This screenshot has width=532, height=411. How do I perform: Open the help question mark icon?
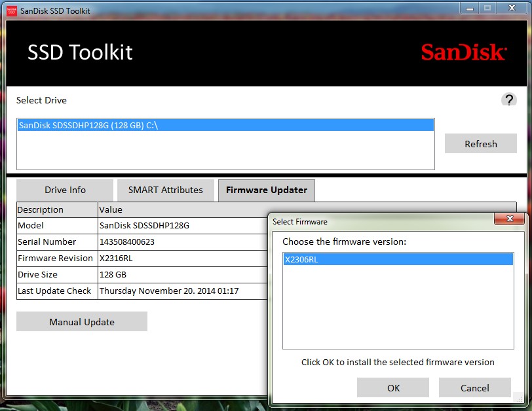point(508,99)
